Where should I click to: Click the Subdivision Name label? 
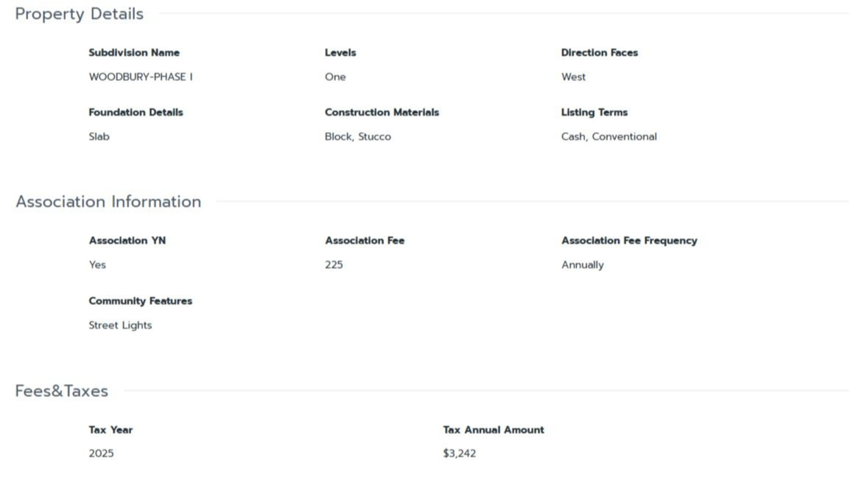(134, 52)
